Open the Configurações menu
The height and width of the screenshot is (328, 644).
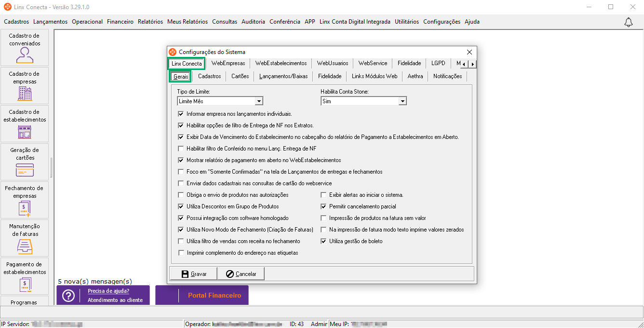point(442,22)
